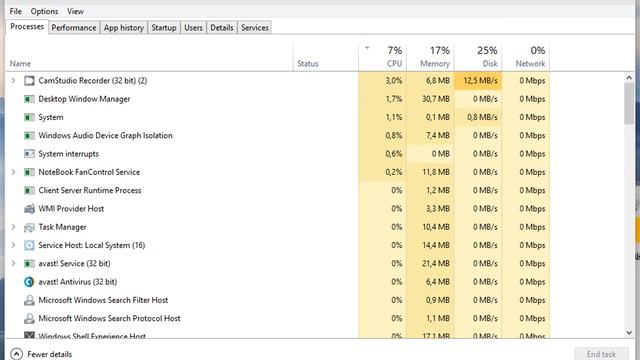Screen dimensions: 640x360
Task: Click the scrollbar down arrow
Action: tap(629, 333)
